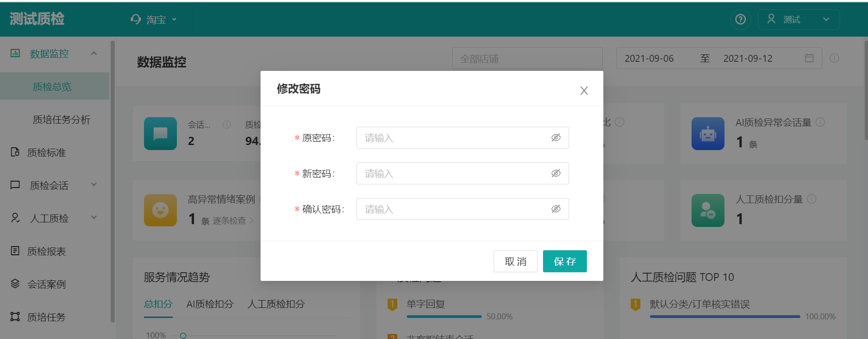Click the 质检标准 document icon

pyautogui.click(x=15, y=152)
